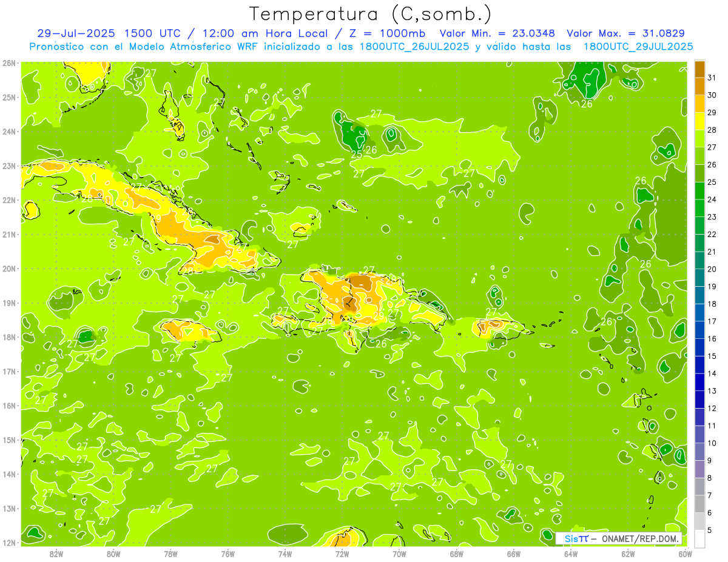728x562 pixels.
Task: Click the 'ONAMET/REP.DOM.' credit label
Action: coord(641,538)
